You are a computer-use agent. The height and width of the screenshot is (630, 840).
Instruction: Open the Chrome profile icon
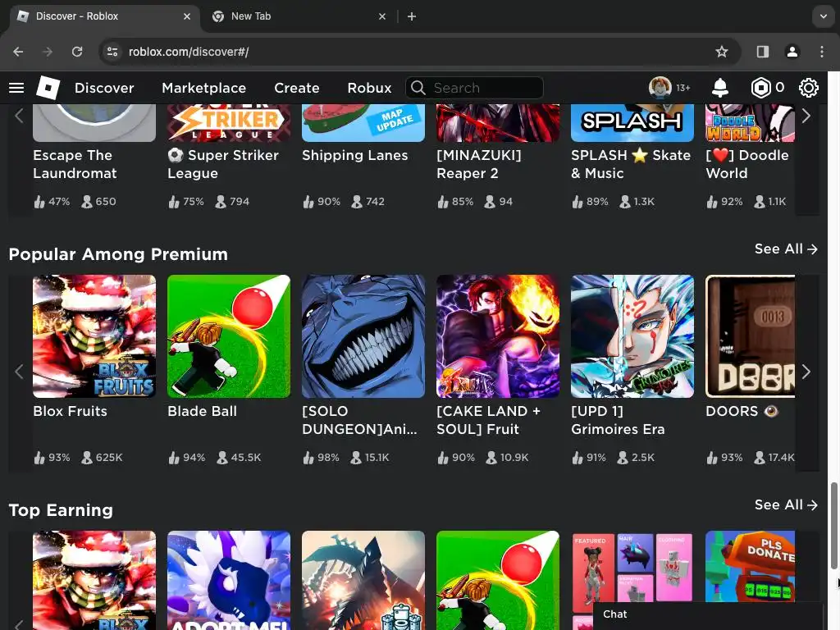click(792, 52)
